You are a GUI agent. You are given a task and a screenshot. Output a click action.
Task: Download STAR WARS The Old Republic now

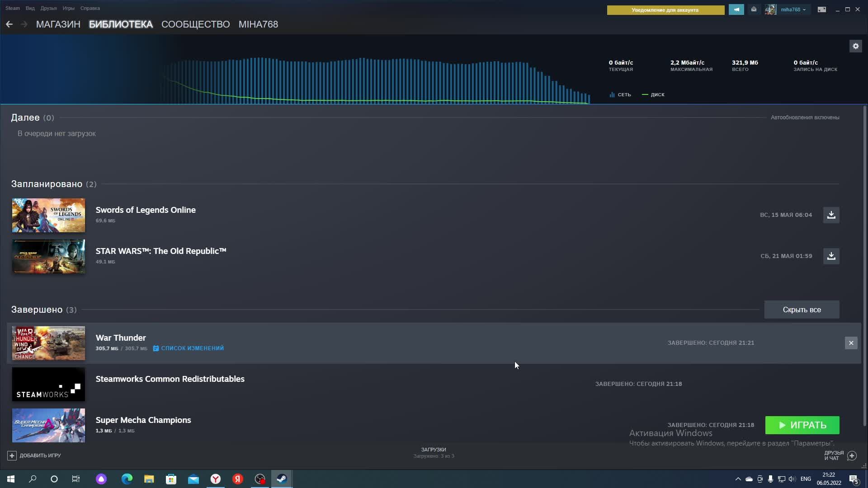coord(831,256)
